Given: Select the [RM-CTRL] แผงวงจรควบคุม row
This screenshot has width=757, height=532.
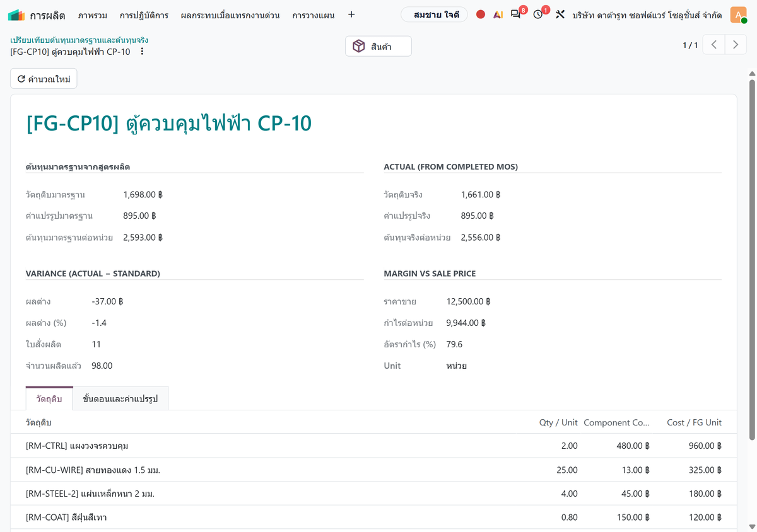Looking at the screenshot, I should point(373,446).
